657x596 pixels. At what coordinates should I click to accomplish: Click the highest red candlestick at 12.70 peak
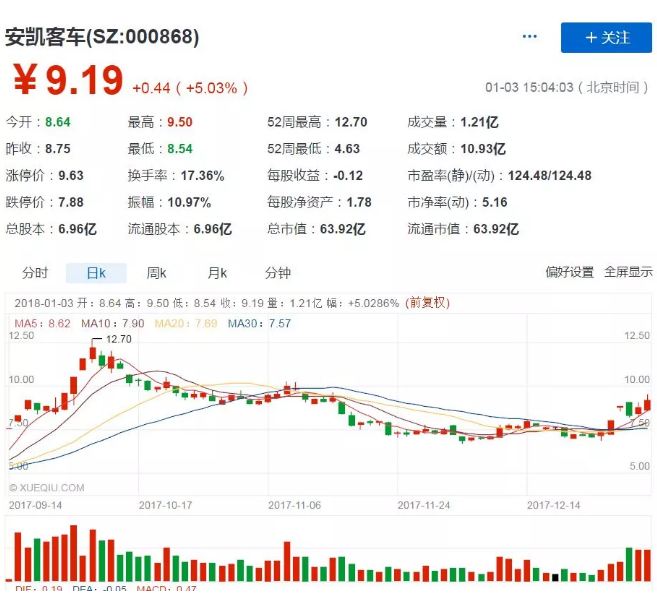click(x=93, y=353)
